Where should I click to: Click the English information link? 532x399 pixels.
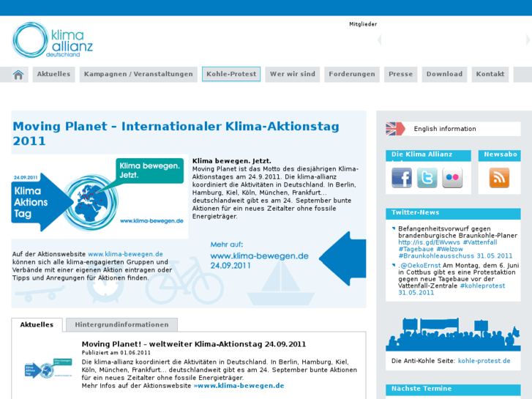click(x=445, y=129)
